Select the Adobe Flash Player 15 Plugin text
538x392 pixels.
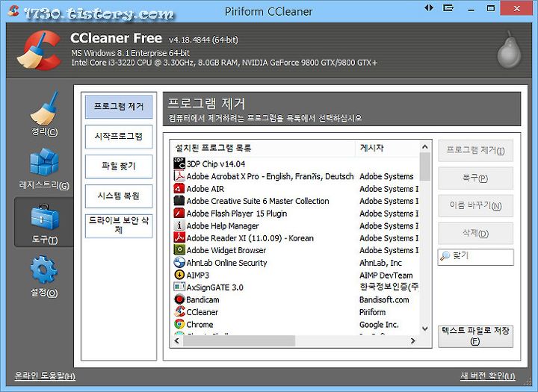[x=237, y=214]
